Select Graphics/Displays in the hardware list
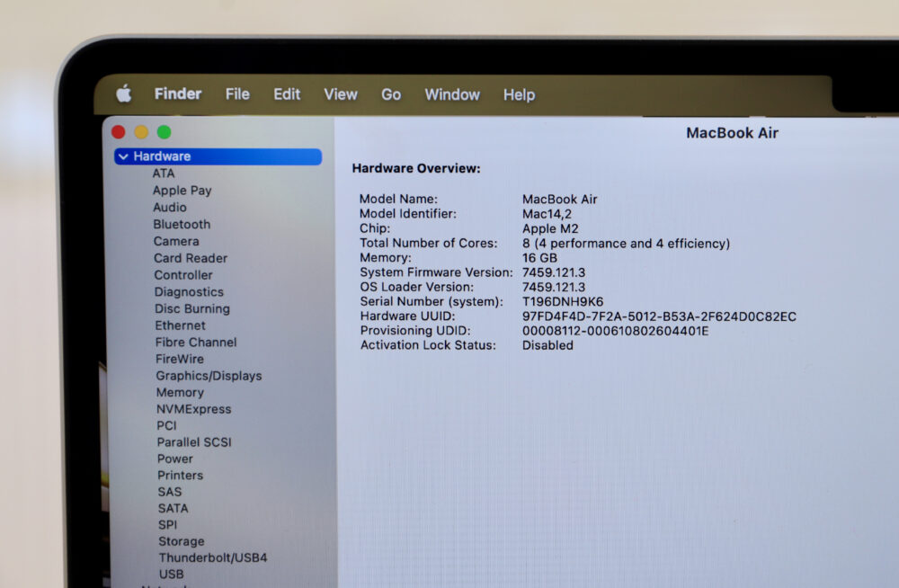 pos(209,376)
